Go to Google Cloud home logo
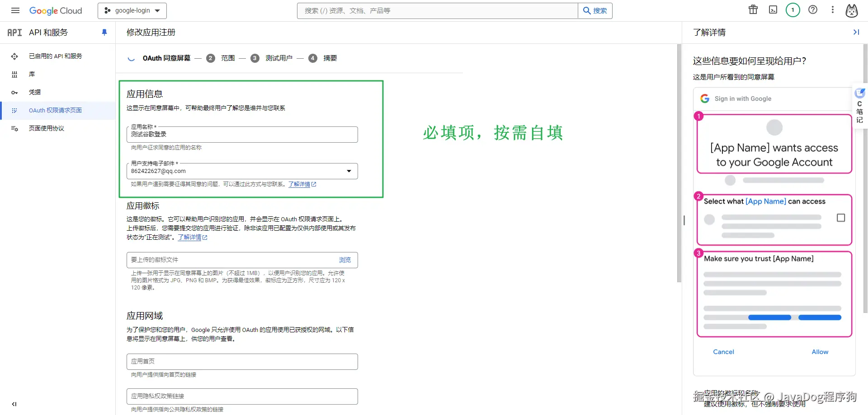Image resolution: width=868 pixels, height=415 pixels. pyautogui.click(x=56, y=10)
